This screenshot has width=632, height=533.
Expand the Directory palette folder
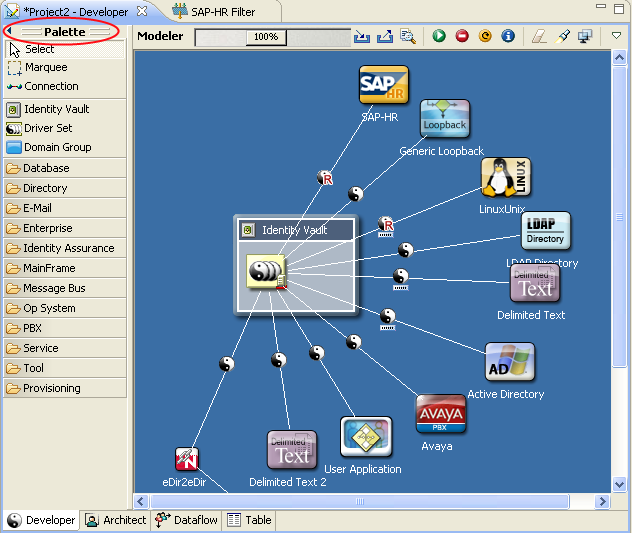(65, 188)
